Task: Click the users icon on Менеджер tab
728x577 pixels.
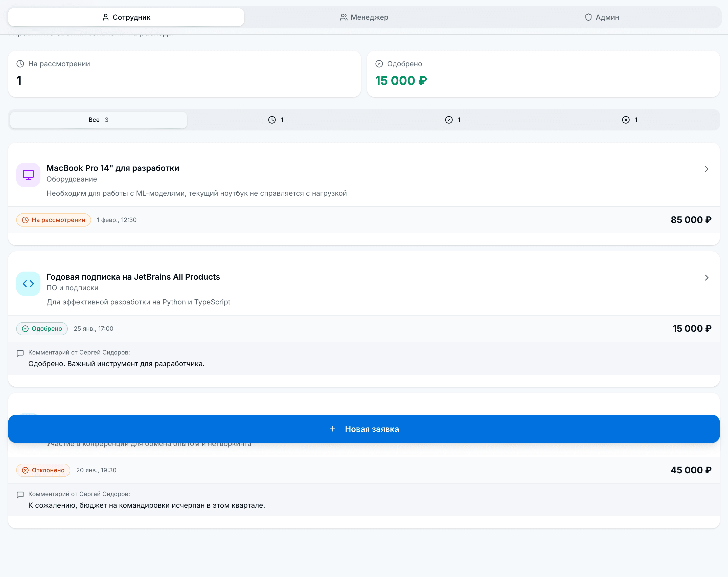Action: point(344,17)
